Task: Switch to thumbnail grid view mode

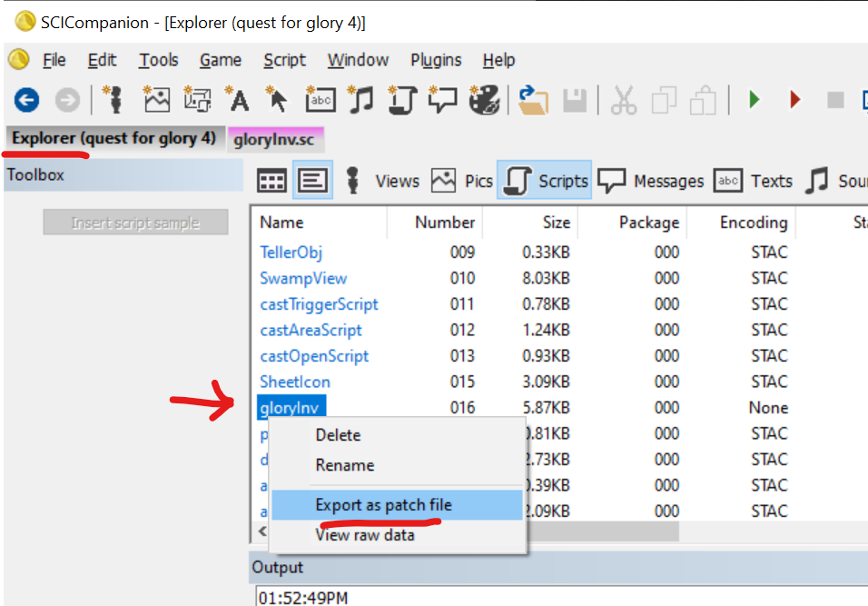Action: [271, 181]
